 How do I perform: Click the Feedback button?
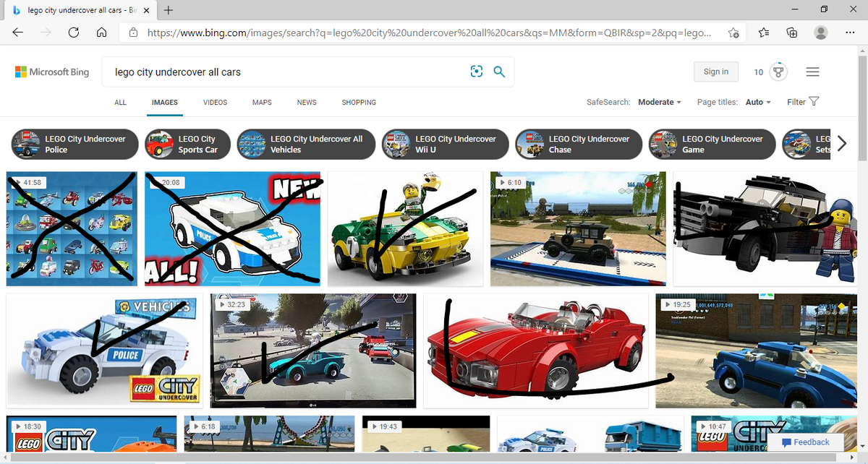805,442
